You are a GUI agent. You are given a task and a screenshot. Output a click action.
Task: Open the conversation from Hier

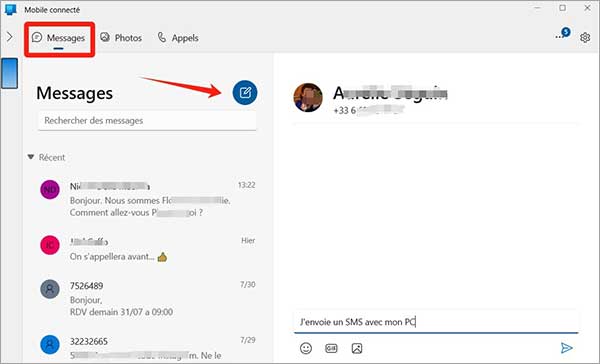click(x=148, y=249)
